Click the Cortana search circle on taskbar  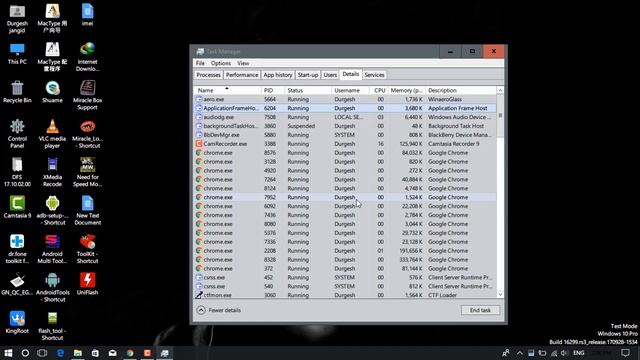pos(25,353)
